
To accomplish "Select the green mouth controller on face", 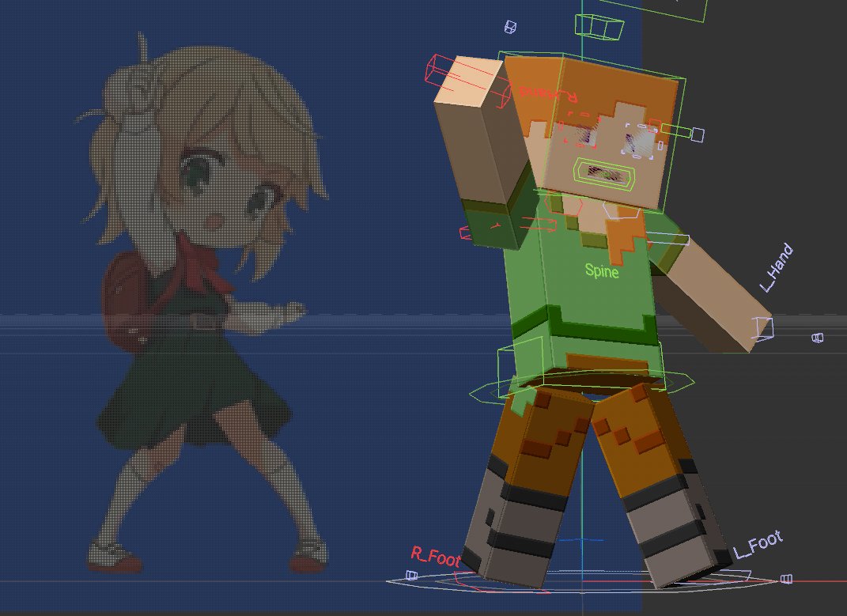I will click(x=603, y=174).
